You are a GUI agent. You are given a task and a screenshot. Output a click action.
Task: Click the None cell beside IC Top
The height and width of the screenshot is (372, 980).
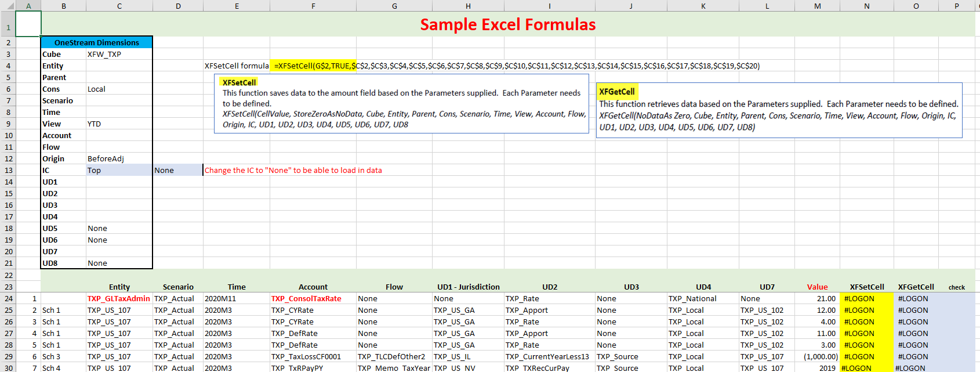click(x=177, y=170)
